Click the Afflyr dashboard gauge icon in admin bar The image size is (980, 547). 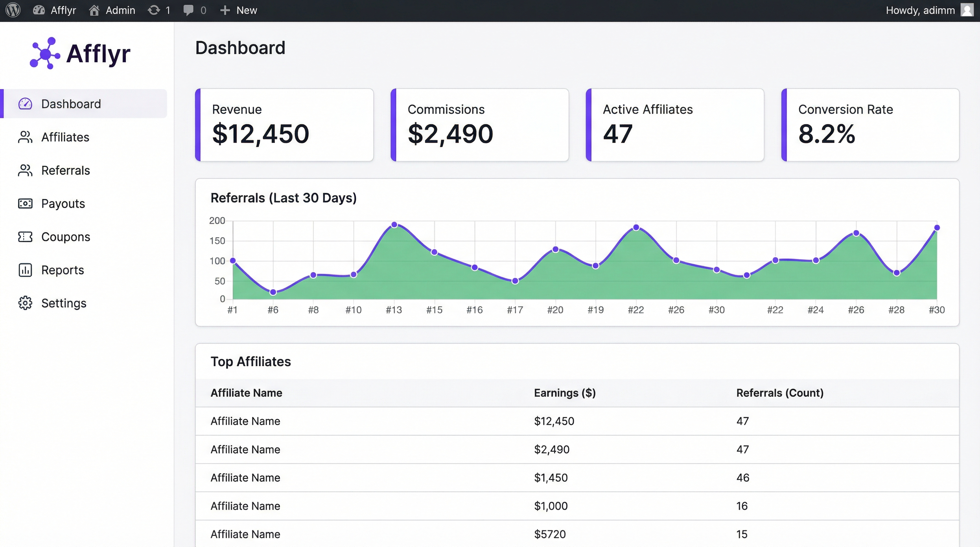coord(39,10)
